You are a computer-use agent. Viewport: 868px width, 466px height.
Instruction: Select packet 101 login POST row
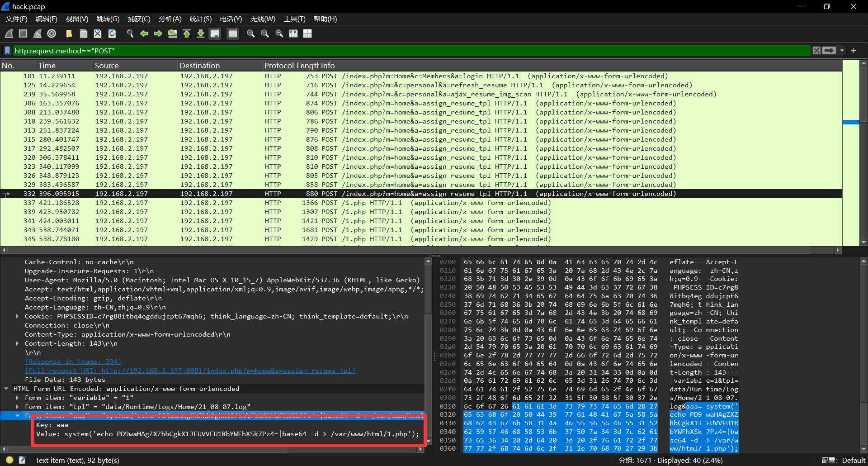tap(421, 76)
